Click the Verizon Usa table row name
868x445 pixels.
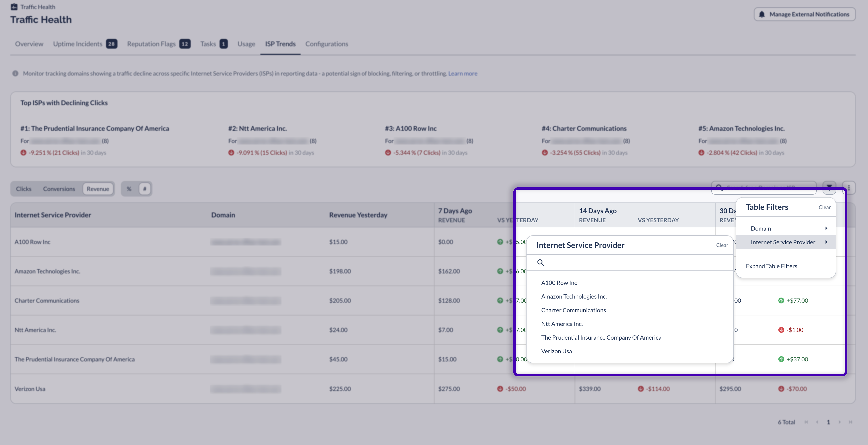pyautogui.click(x=30, y=389)
